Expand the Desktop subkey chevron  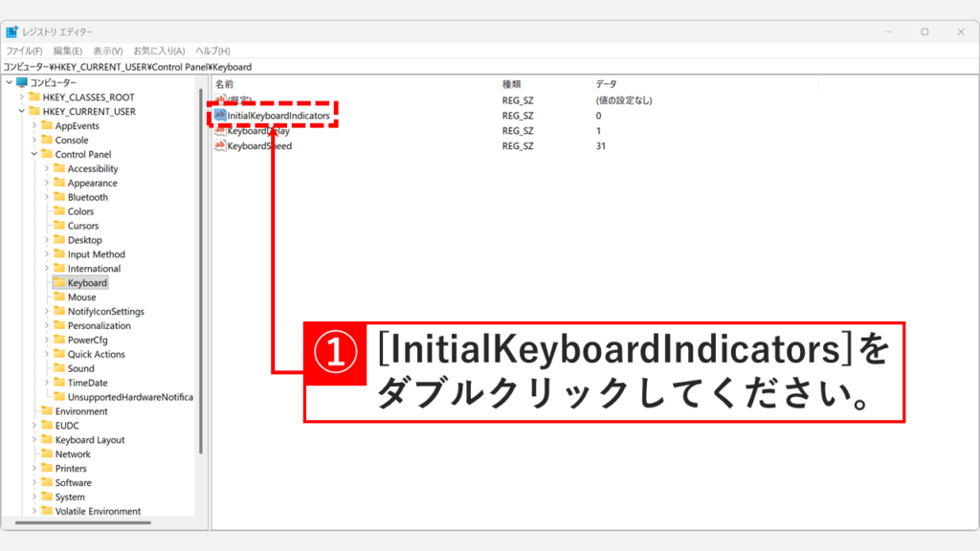click(47, 239)
